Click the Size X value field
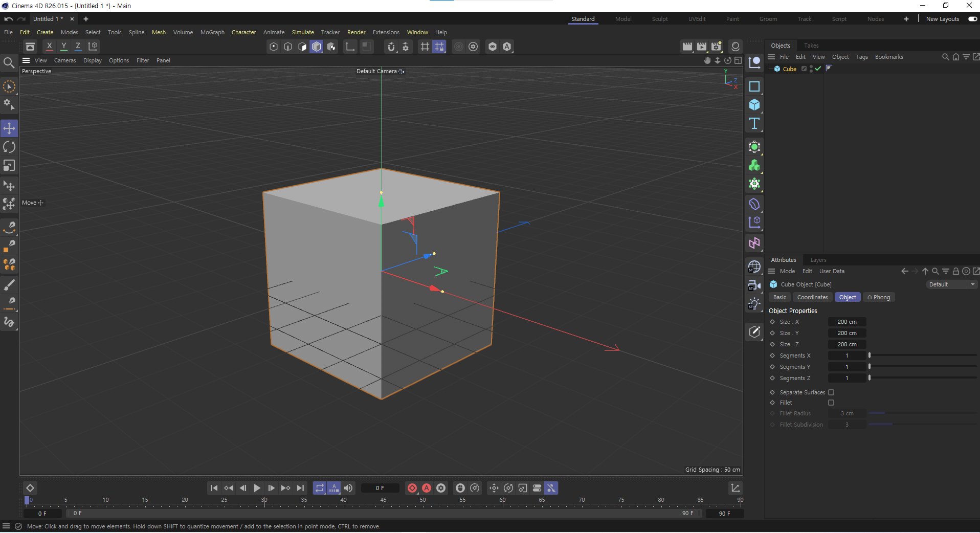Screen dimensions: 980x533 click(x=847, y=322)
